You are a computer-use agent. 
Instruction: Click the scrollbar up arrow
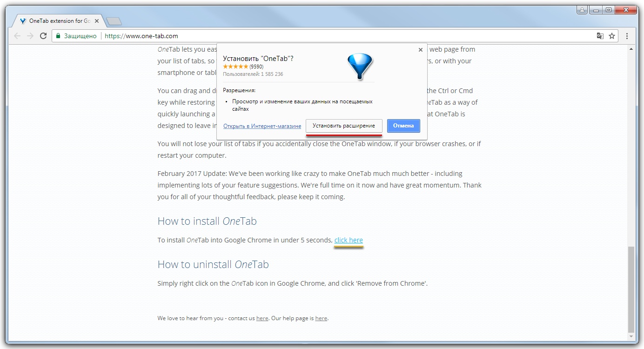click(631, 48)
